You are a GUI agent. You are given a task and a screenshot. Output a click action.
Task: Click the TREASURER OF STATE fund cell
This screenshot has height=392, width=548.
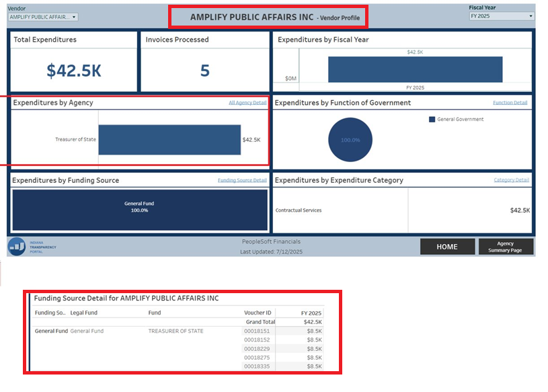coord(175,331)
